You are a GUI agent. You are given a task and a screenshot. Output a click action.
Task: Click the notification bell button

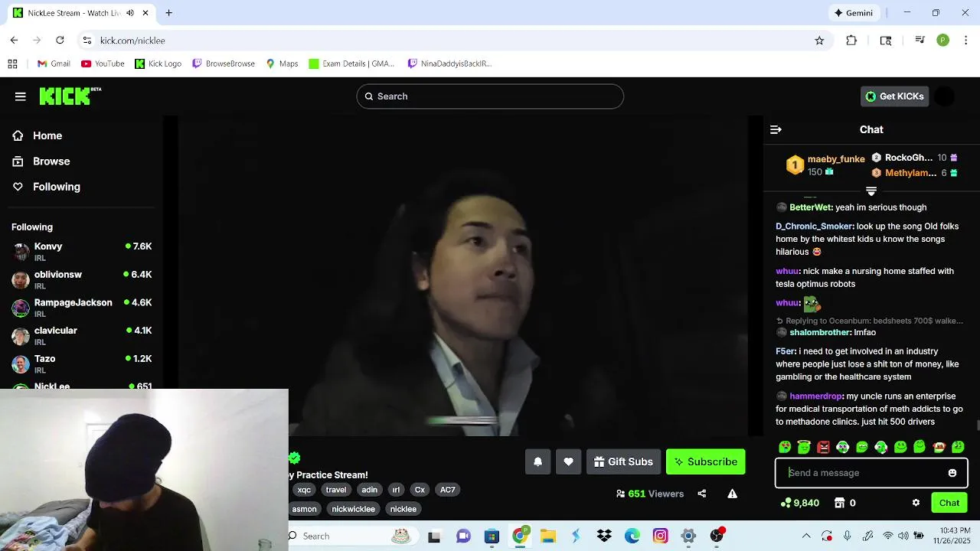(x=537, y=461)
